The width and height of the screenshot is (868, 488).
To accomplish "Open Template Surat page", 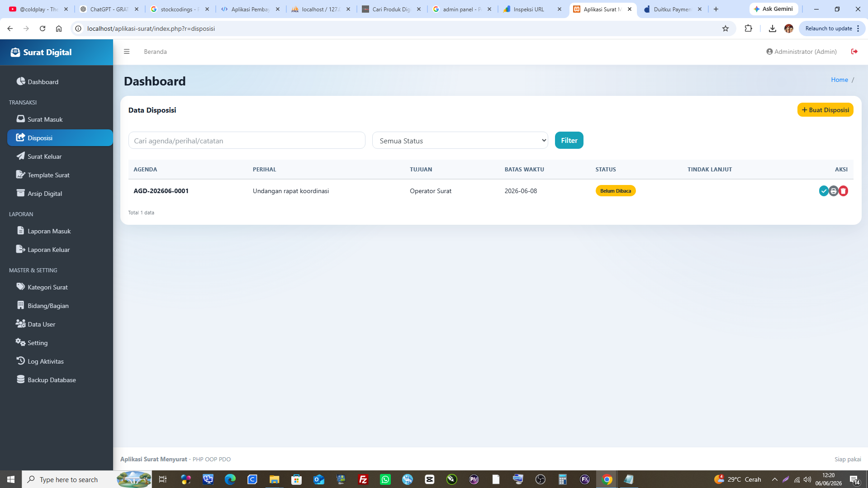I will click(x=60, y=175).
